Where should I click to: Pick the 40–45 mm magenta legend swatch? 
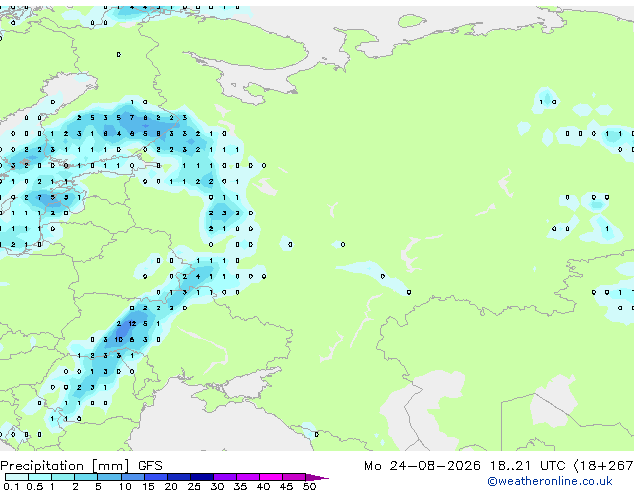[x=271, y=477]
